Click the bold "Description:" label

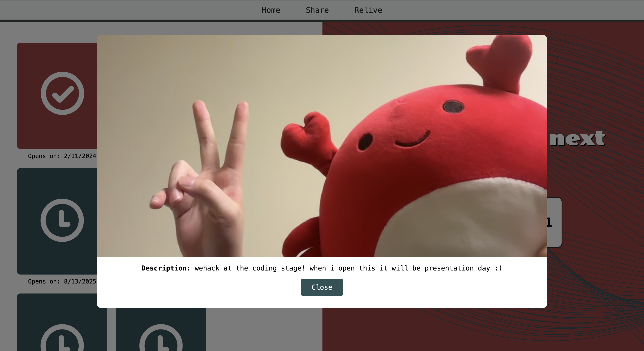pyautogui.click(x=166, y=268)
